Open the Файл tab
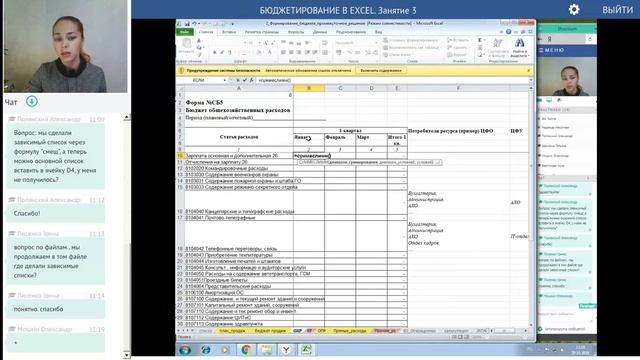 coord(184,32)
